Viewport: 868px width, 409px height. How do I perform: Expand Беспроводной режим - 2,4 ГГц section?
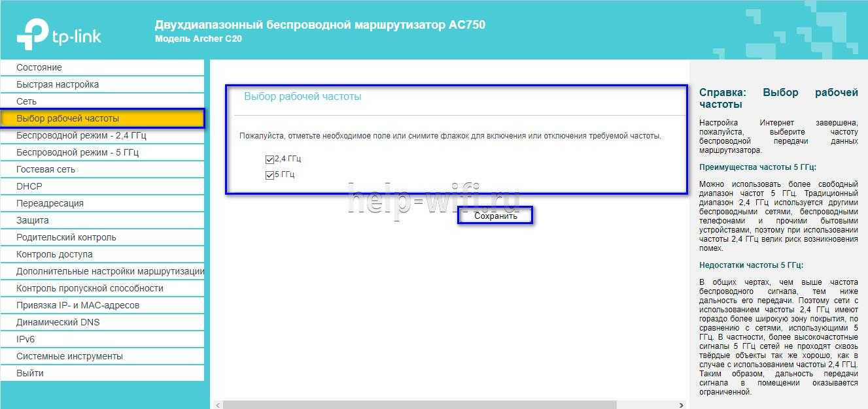(82, 135)
